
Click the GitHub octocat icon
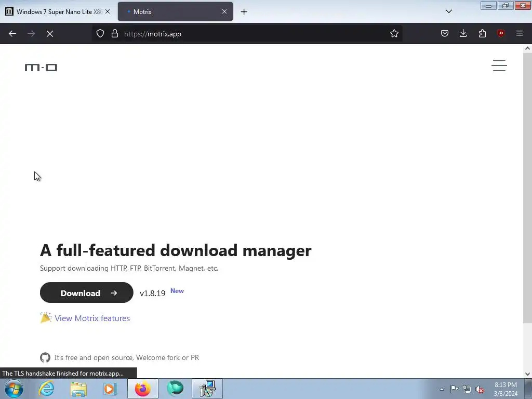tap(45, 357)
